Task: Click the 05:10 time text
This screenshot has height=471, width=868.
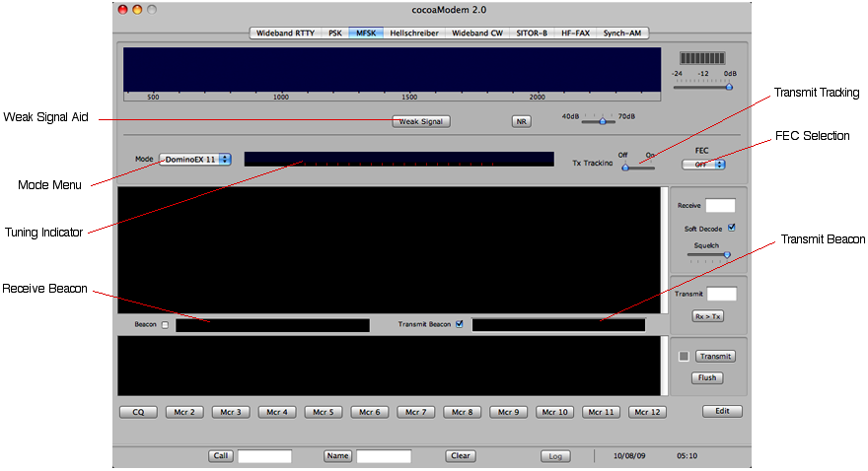Action: point(687,456)
